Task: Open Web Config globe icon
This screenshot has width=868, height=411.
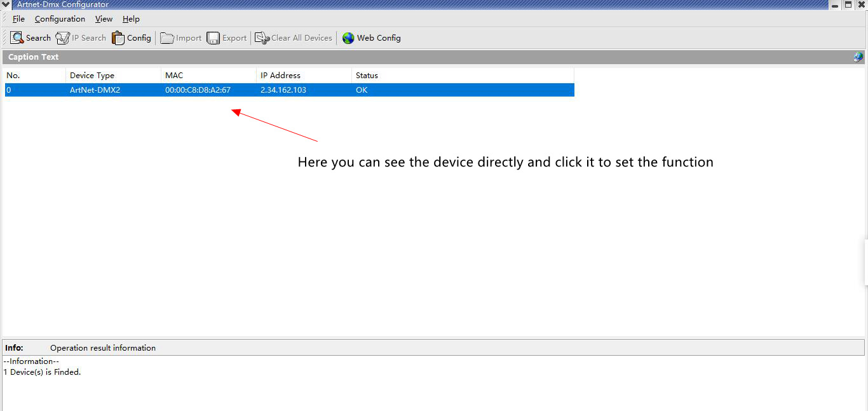Action: tap(348, 38)
